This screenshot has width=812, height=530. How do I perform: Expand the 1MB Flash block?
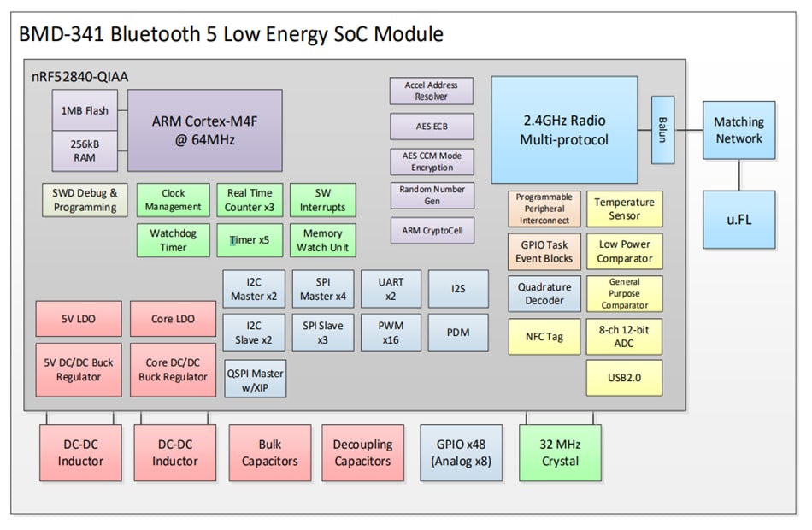pyautogui.click(x=85, y=111)
